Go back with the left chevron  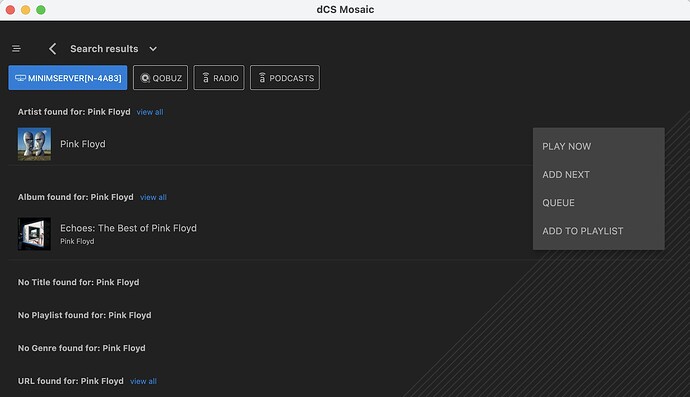click(52, 48)
